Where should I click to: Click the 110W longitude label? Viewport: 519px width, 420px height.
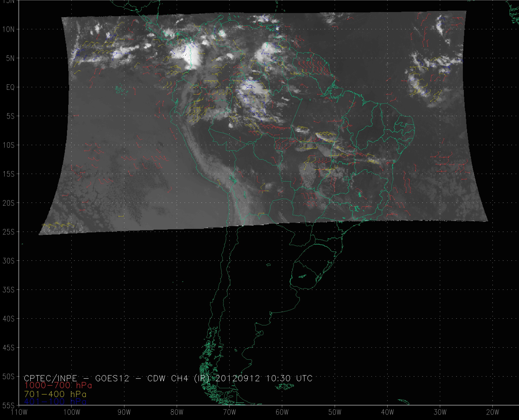point(19,412)
